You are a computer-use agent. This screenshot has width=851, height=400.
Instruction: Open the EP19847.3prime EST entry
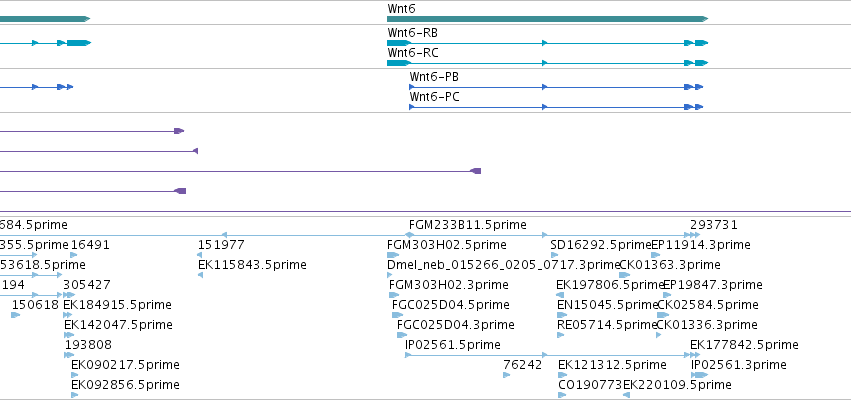point(713,285)
